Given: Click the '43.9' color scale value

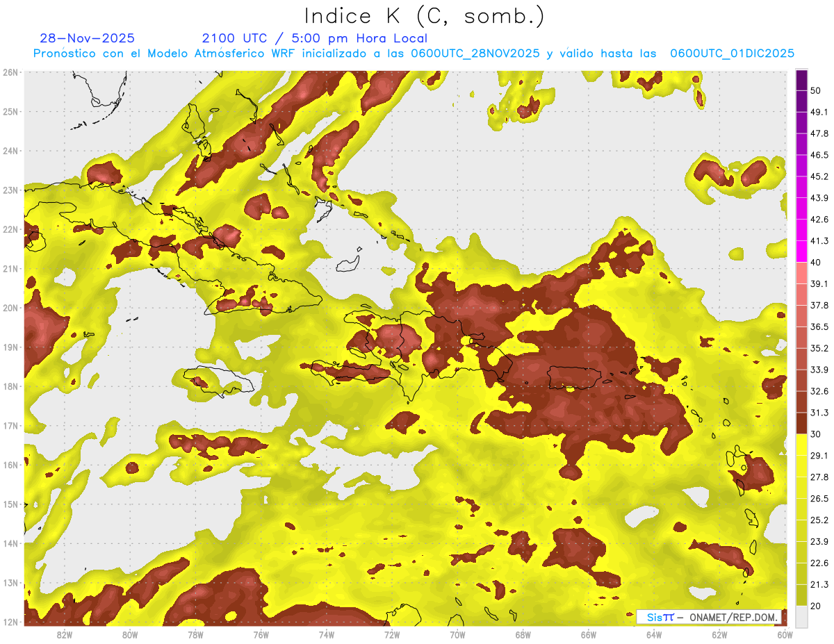Looking at the screenshot, I should (x=819, y=198).
